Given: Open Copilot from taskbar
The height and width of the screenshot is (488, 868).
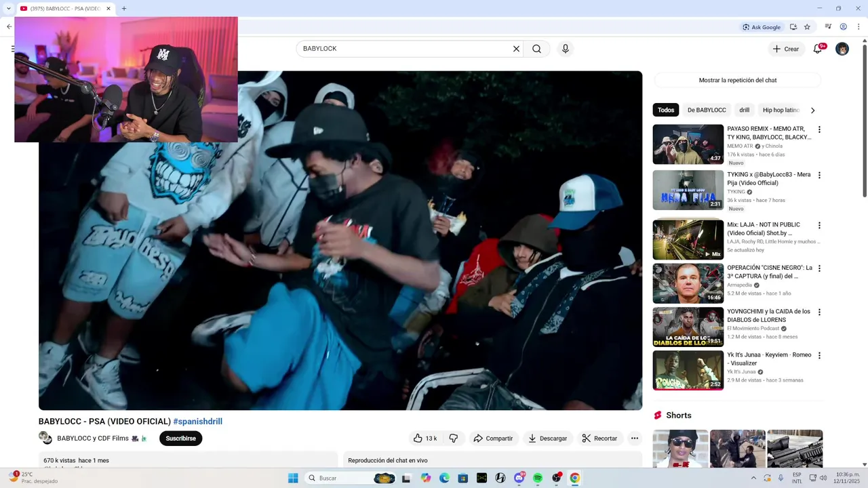Looking at the screenshot, I should 425,478.
